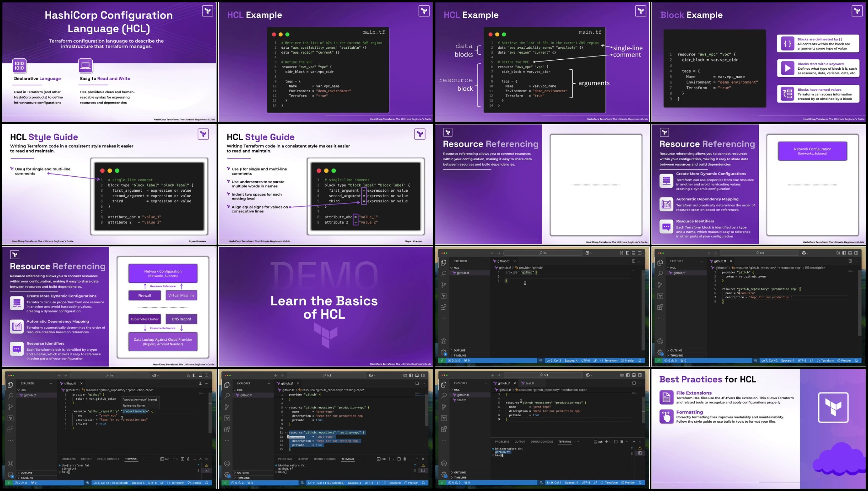868x491 pixels.
Task: Switch to PROBLEMS tab in the test.tf window
Action: [x=502, y=442]
